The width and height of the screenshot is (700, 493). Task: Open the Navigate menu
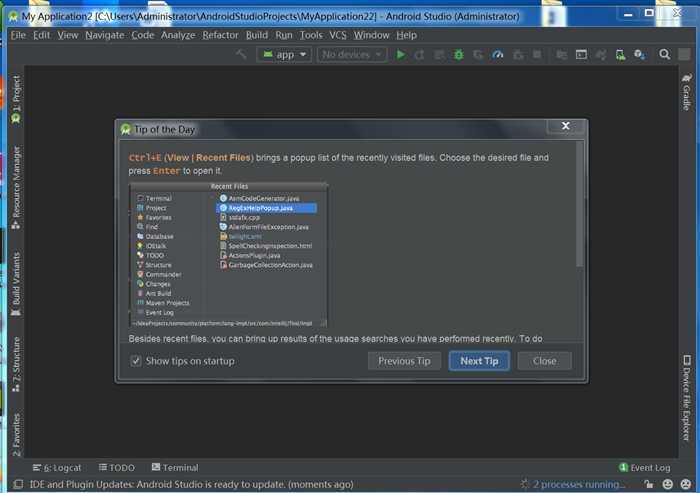point(105,35)
